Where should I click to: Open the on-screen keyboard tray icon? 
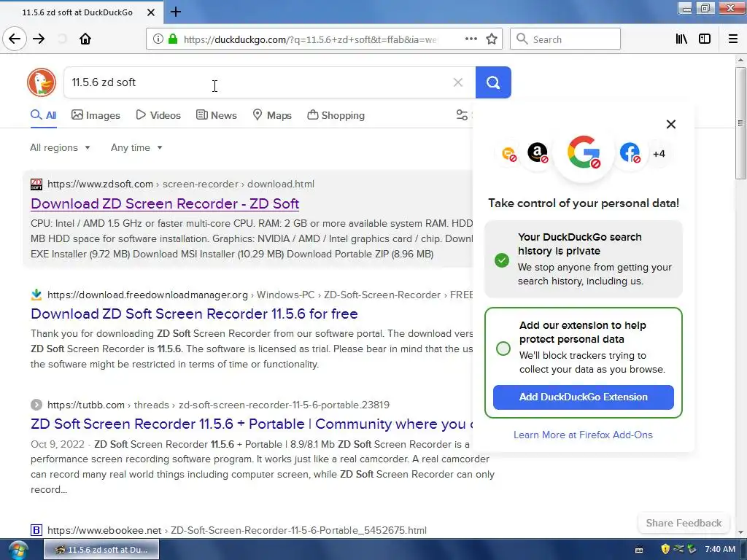point(639,550)
